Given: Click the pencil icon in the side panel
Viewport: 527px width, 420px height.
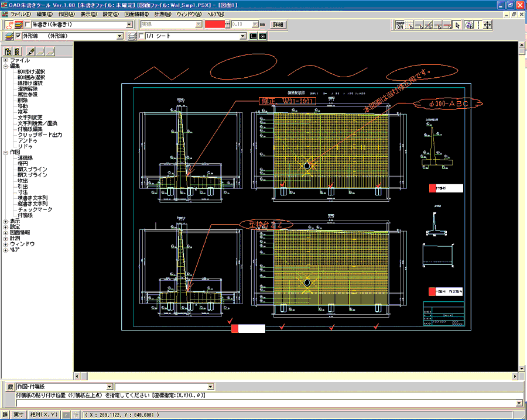Looking at the screenshot, I should pos(30,51).
